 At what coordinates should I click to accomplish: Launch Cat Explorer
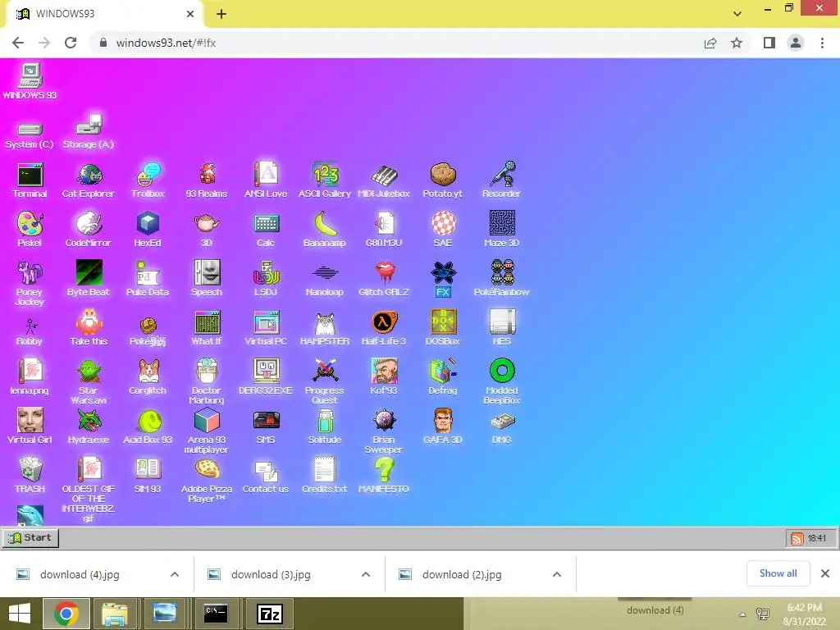tap(89, 180)
